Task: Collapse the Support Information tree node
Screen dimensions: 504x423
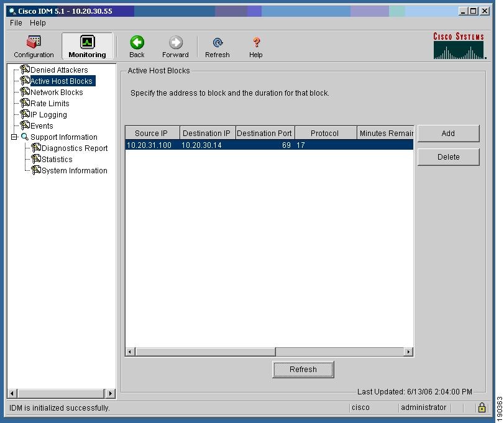Action: click(x=14, y=137)
